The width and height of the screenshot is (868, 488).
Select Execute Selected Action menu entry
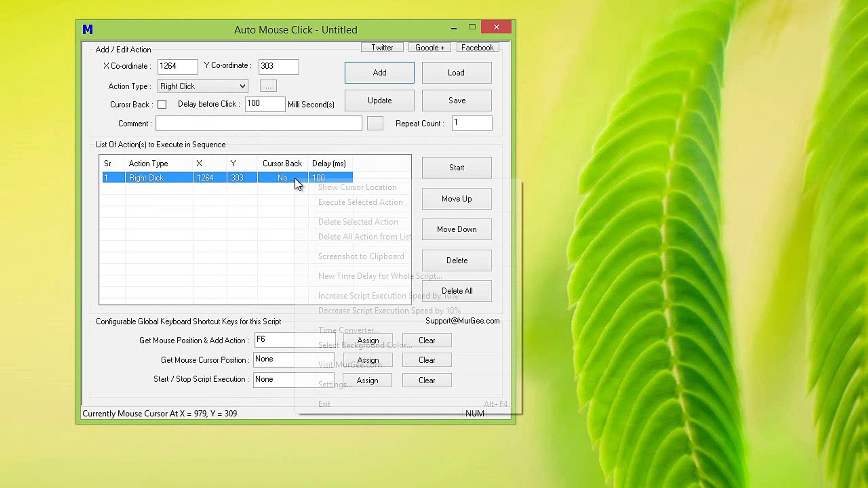pos(360,202)
